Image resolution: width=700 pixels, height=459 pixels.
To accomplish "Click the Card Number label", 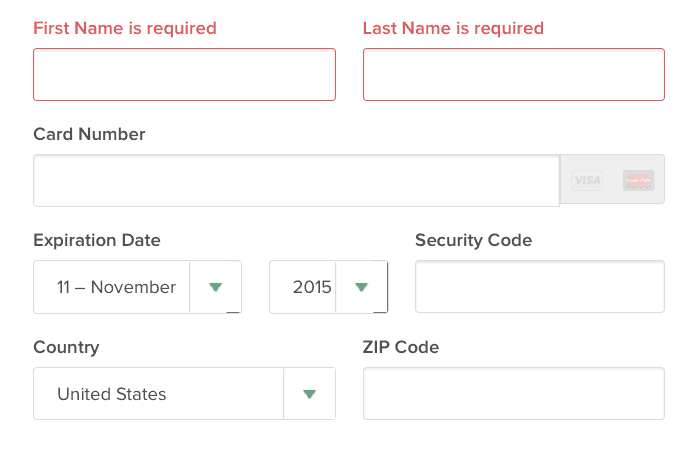I will [89, 134].
